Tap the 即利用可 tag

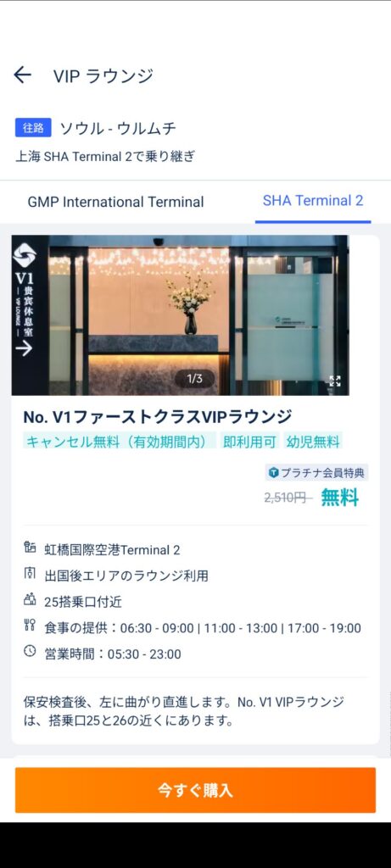pyautogui.click(x=249, y=441)
